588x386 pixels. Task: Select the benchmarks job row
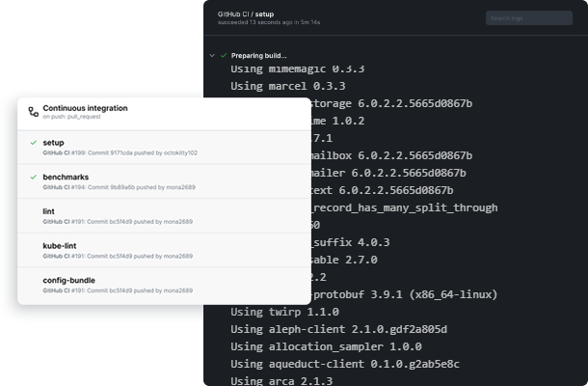pos(164,181)
